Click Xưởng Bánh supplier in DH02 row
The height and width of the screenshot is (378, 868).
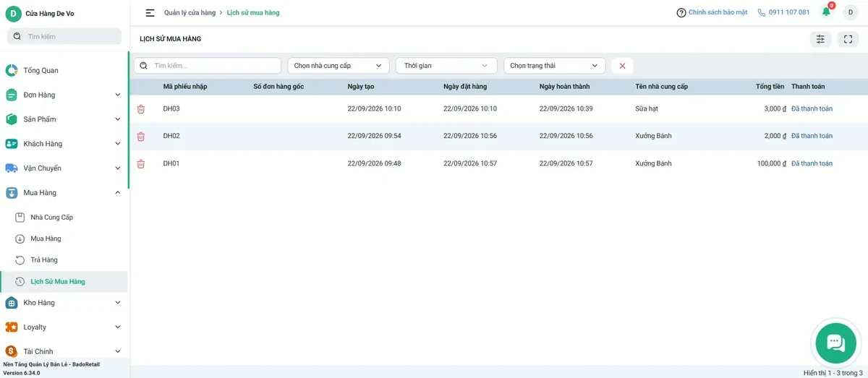click(654, 137)
